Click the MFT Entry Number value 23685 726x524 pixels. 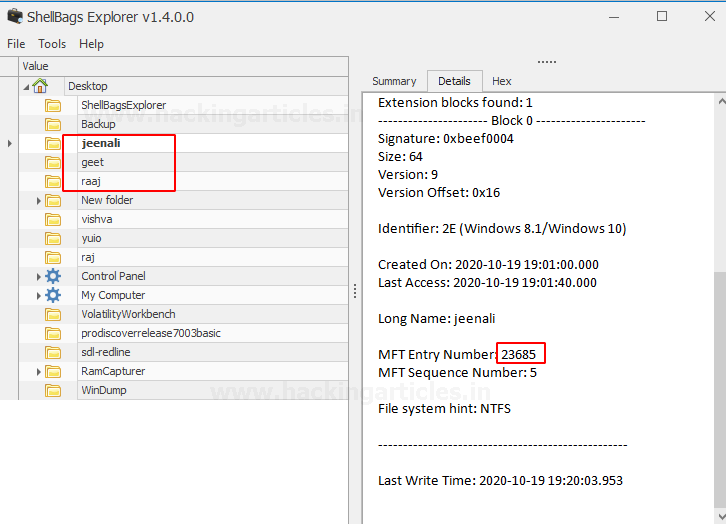tap(519, 355)
